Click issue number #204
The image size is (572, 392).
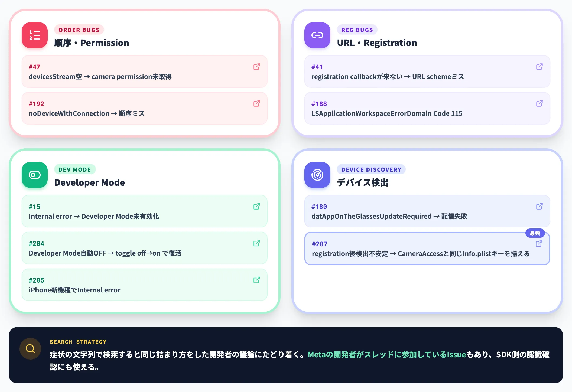tap(36, 243)
